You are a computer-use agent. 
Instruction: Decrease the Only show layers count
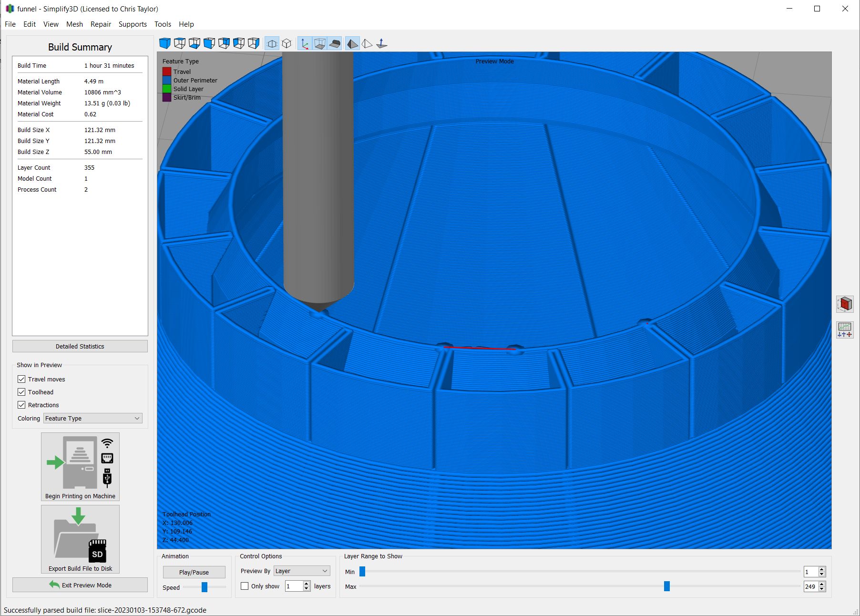point(307,588)
